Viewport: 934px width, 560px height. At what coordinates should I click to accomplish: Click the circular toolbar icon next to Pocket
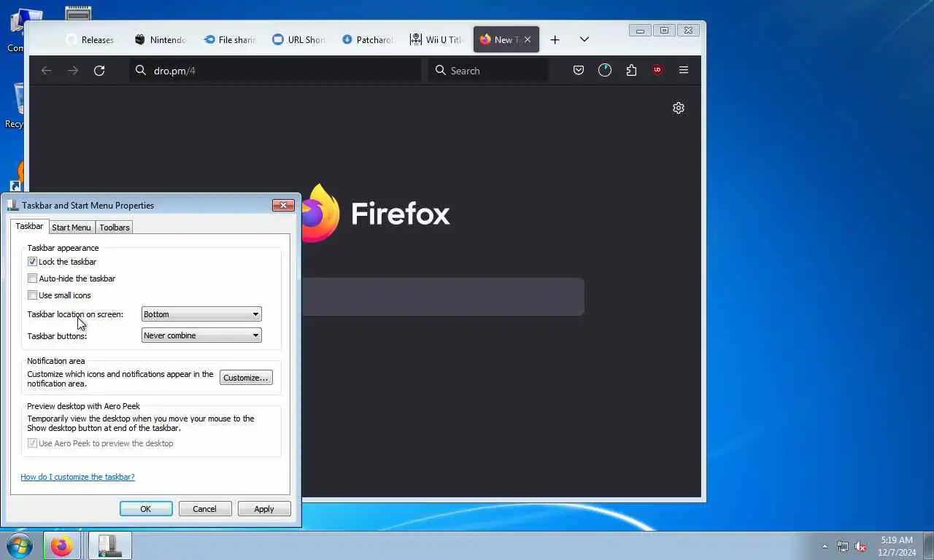tap(605, 70)
